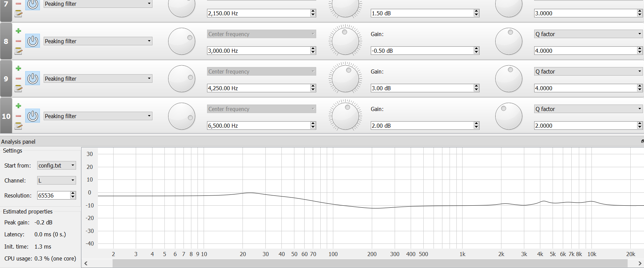The image size is (644, 268).
Task: Remove filter row 8 with minus icon
Action: (18, 41)
